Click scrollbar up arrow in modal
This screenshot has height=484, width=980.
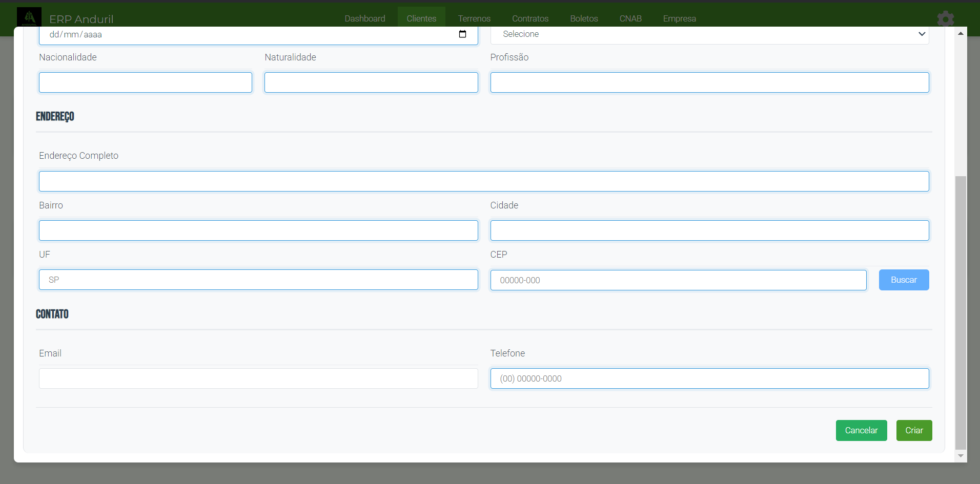click(x=961, y=33)
